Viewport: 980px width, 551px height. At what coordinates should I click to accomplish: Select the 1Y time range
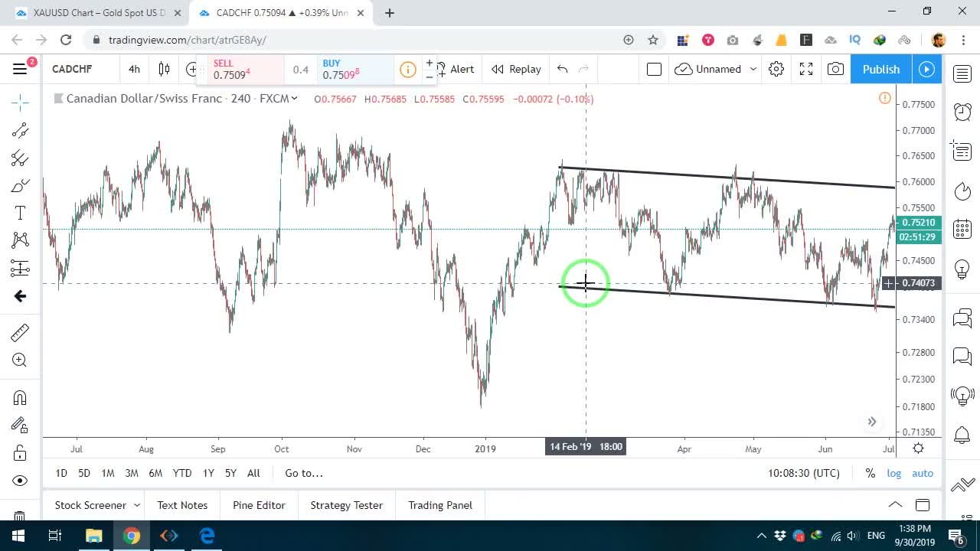coord(208,473)
